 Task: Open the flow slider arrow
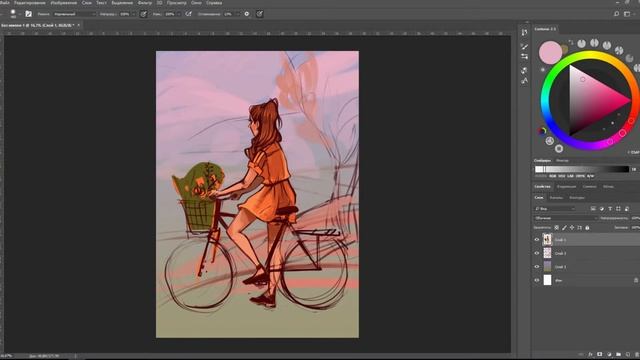(x=178, y=14)
